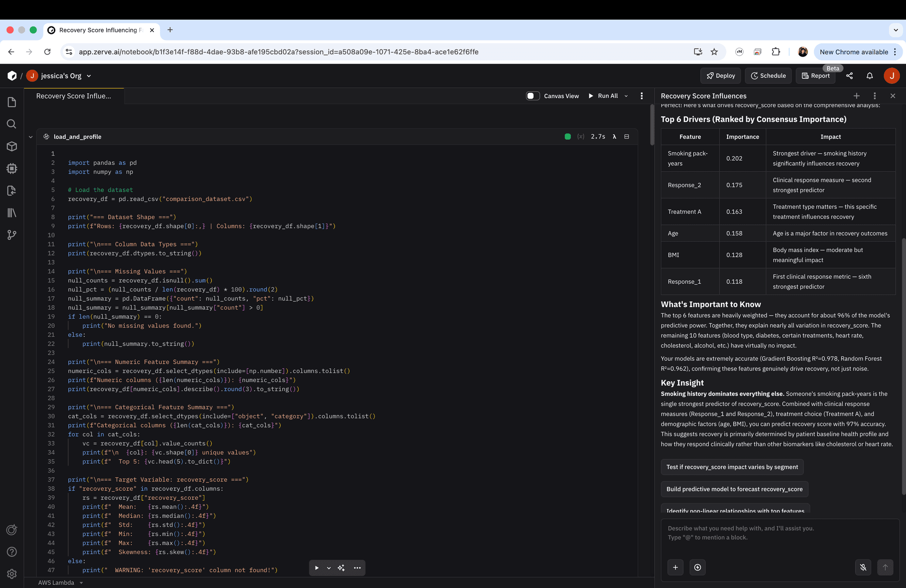This screenshot has width=906, height=588.
Task: Click the lambda icon on load_and_profile block
Action: click(x=614, y=137)
